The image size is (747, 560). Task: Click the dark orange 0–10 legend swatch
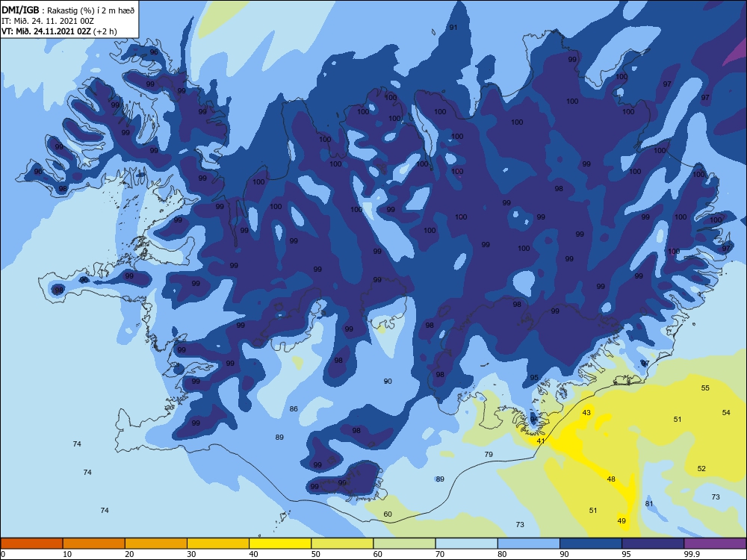pos(31,544)
